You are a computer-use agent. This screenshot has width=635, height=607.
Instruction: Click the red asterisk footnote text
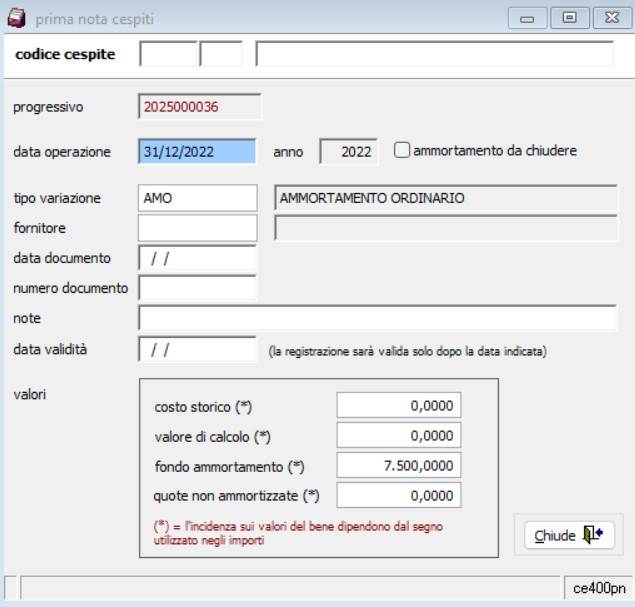pos(298,533)
